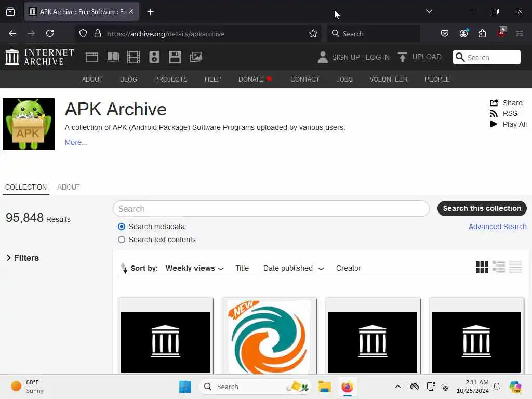Switch to compact list view
532x399 pixels.
click(515, 267)
